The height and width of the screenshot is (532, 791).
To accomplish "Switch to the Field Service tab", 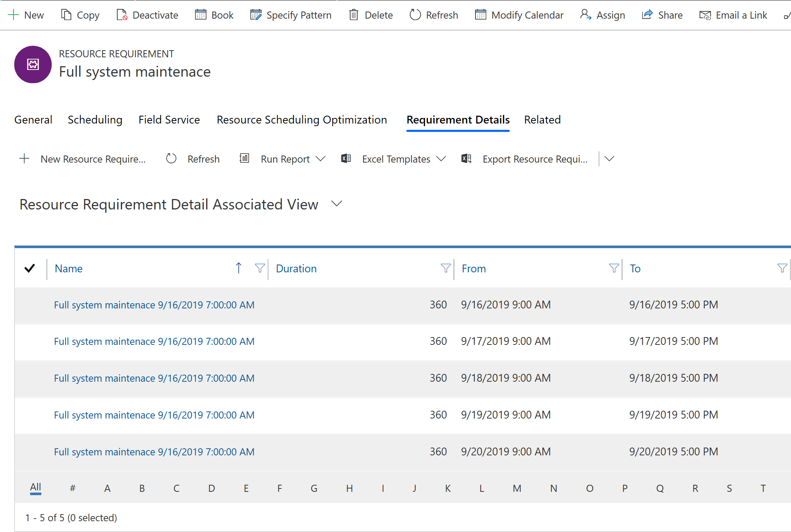I will tap(168, 119).
